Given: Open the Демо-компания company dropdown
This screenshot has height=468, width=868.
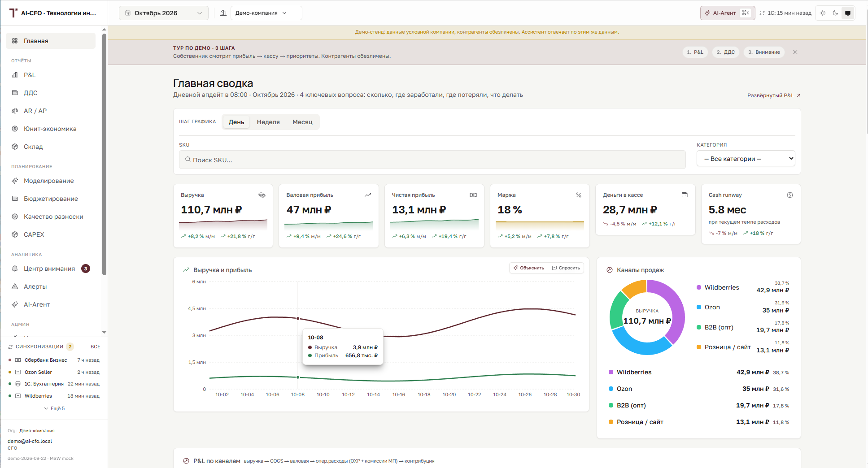Looking at the screenshot, I should pos(266,13).
